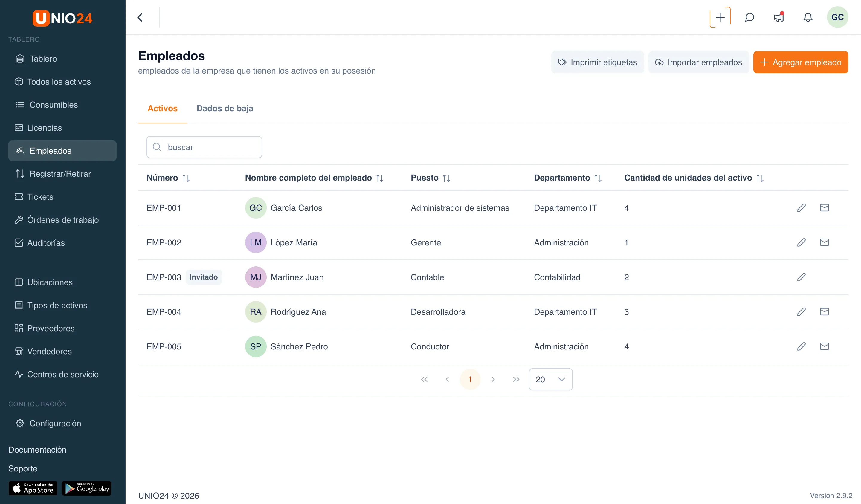Select page number 1 in pagination
Image resolution: width=861 pixels, height=504 pixels.
[470, 379]
